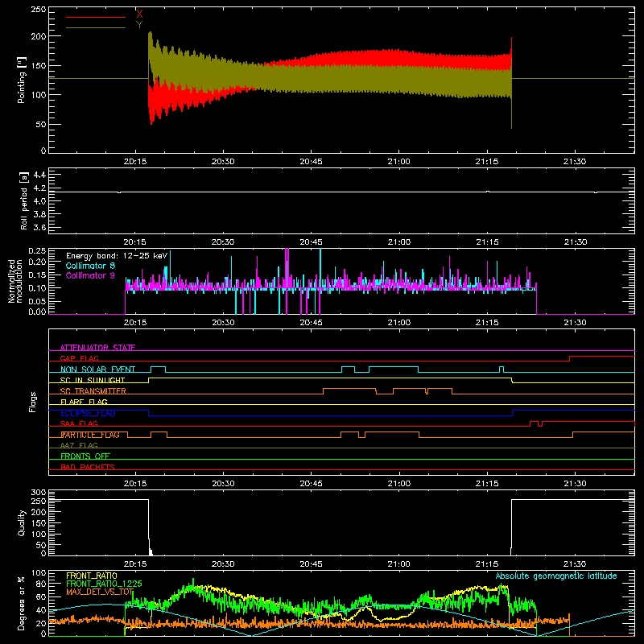Select the green FRONT_RATIO_1225 legend entry
The image size is (644, 644).
point(104,584)
